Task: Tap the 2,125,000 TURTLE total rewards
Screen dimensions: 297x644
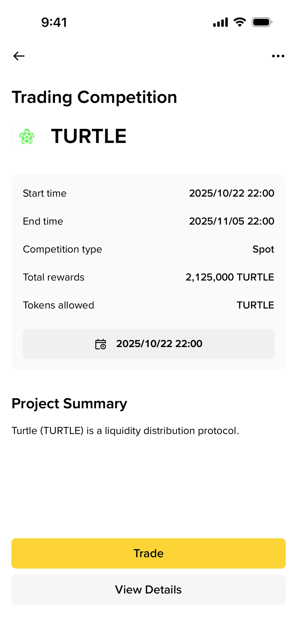Action: pyautogui.click(x=230, y=277)
